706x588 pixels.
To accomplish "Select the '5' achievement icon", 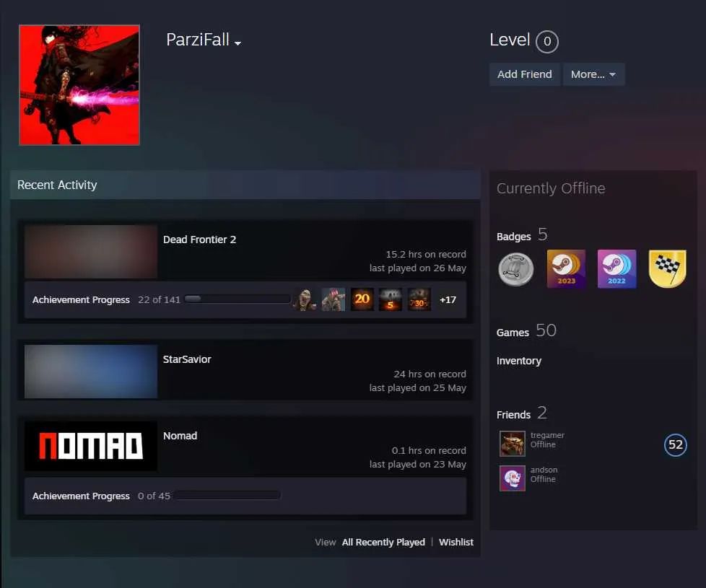I will pyautogui.click(x=391, y=299).
